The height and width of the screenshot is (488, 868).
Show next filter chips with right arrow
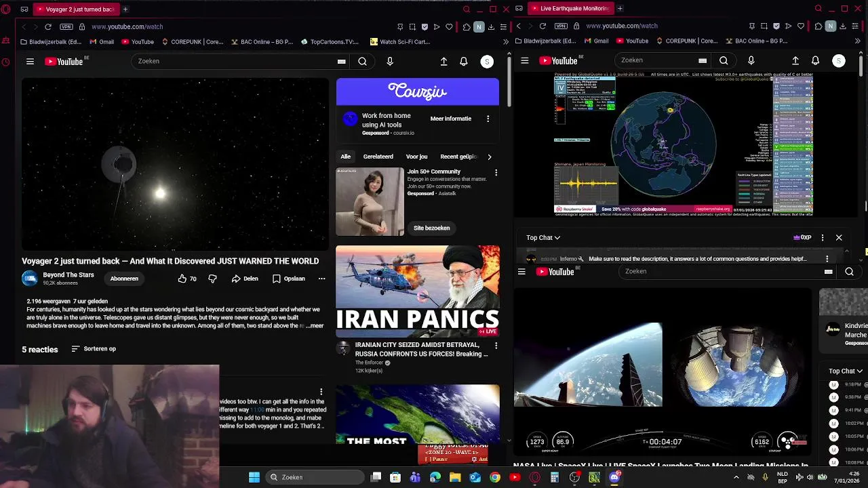489,157
